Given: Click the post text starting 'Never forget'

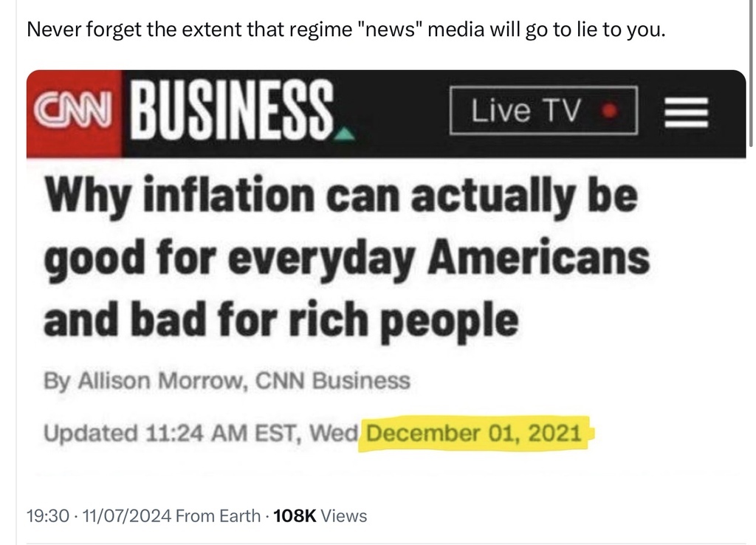Looking at the screenshot, I should 346,32.
